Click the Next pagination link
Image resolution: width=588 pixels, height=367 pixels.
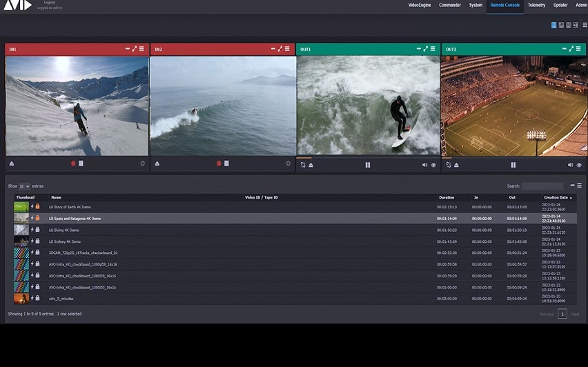point(575,314)
